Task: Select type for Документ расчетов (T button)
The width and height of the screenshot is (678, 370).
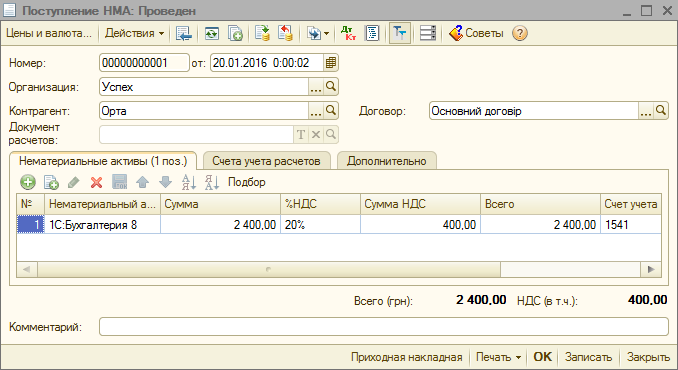Action: [301, 135]
